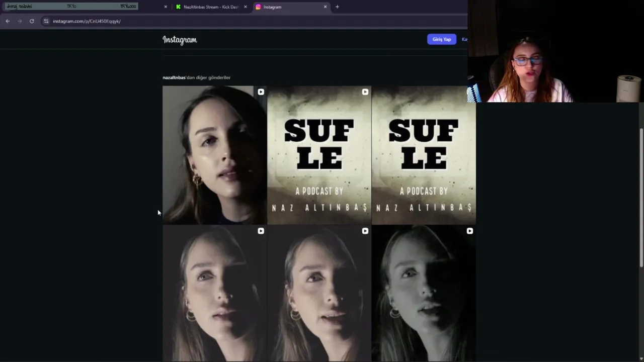Select the Instagram browser tab

coord(291,7)
